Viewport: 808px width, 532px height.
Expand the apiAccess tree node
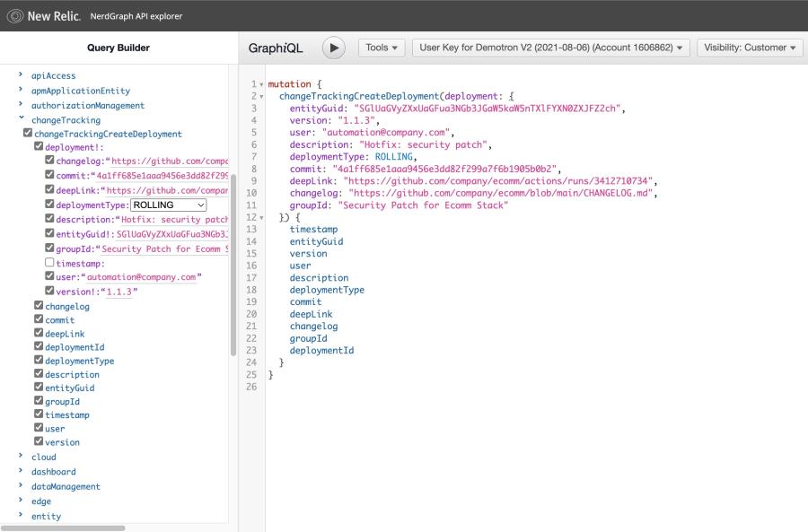click(x=21, y=74)
